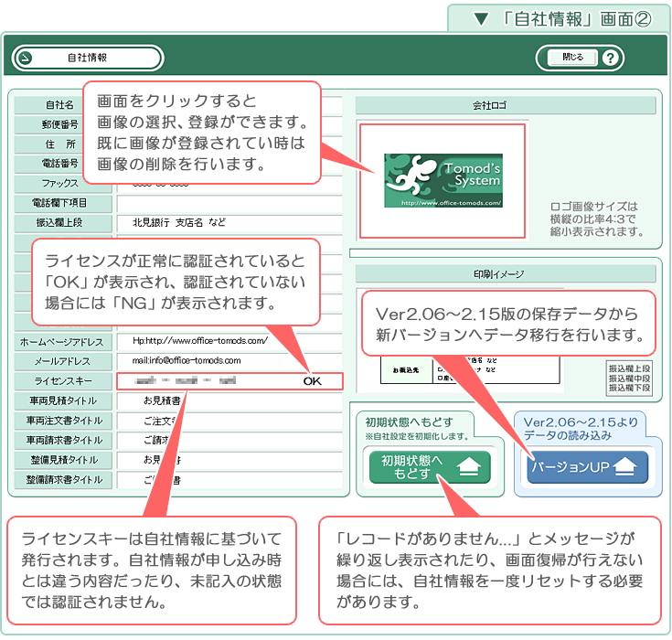Click the 振込欄上段 field showing 北見銀行
The height and width of the screenshot is (640, 672).
click(229, 223)
